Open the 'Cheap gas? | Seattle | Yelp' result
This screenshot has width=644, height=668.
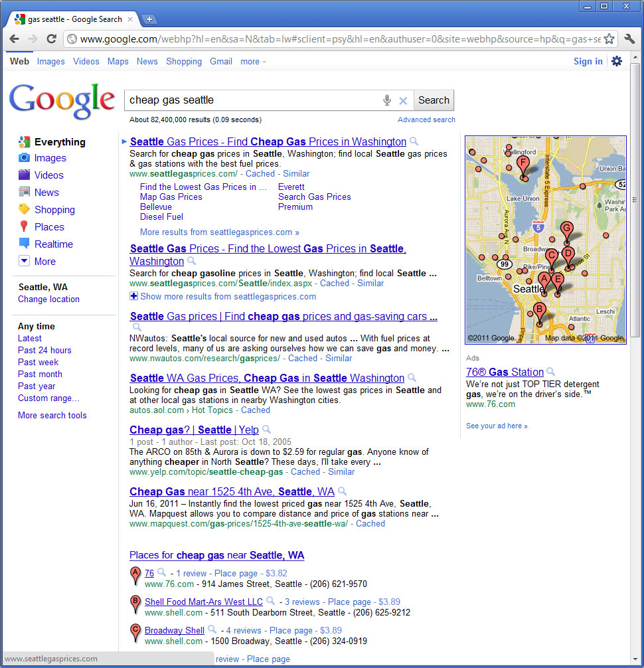[x=195, y=430]
